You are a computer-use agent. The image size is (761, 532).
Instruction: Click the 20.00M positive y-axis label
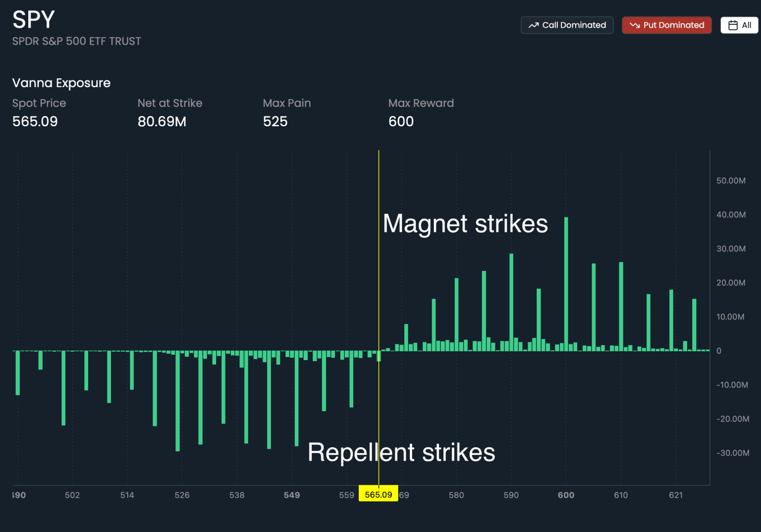[731, 283]
